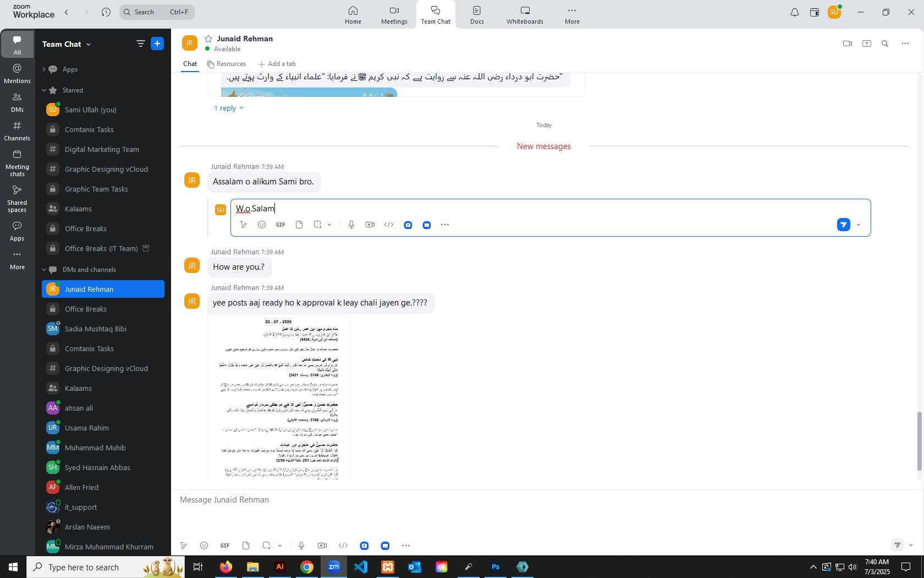Image resolution: width=924 pixels, height=578 pixels.
Task: Expand the 1 reply thread
Action: click(229, 108)
